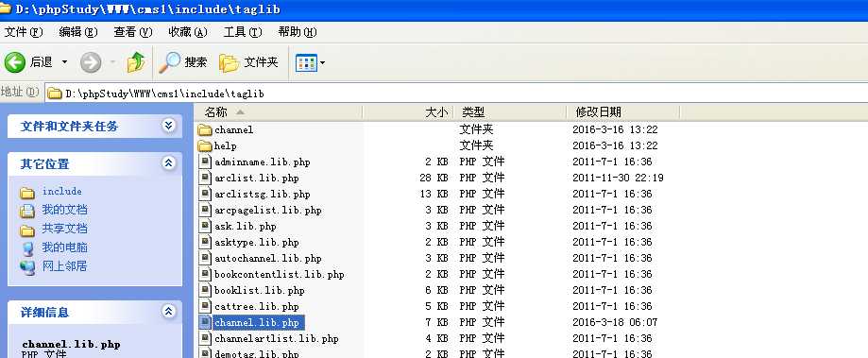Open the 我的文档 link

[x=65, y=210]
